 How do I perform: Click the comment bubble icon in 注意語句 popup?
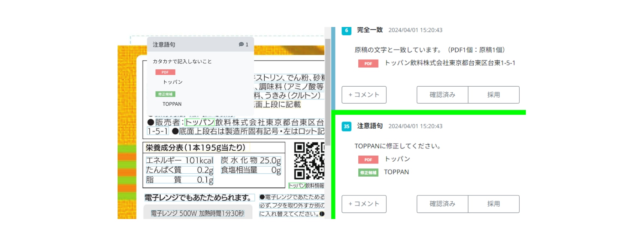click(241, 44)
